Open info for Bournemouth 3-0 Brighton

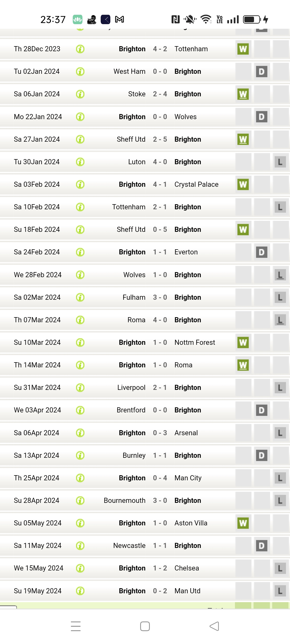coord(80,500)
